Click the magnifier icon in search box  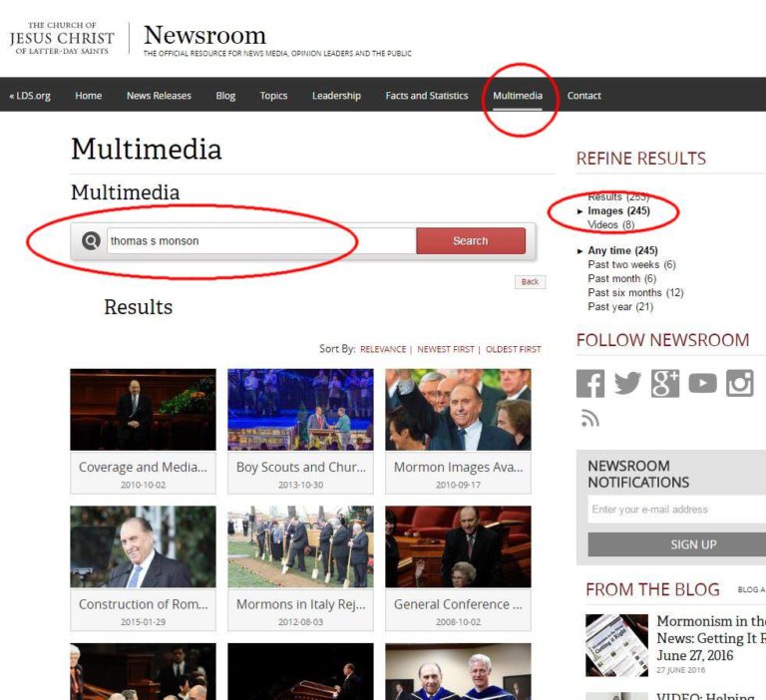click(x=92, y=240)
